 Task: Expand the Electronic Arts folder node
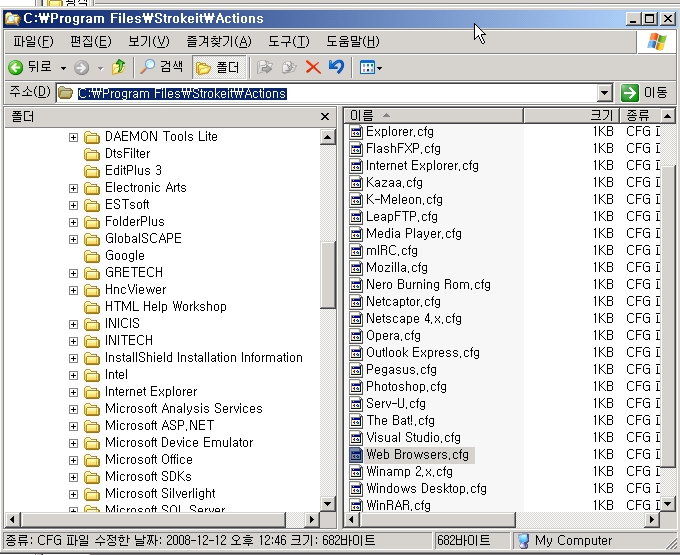73,188
